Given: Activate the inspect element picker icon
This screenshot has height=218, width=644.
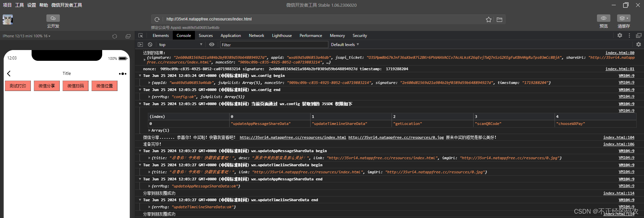Looking at the screenshot, I should [x=141, y=36].
